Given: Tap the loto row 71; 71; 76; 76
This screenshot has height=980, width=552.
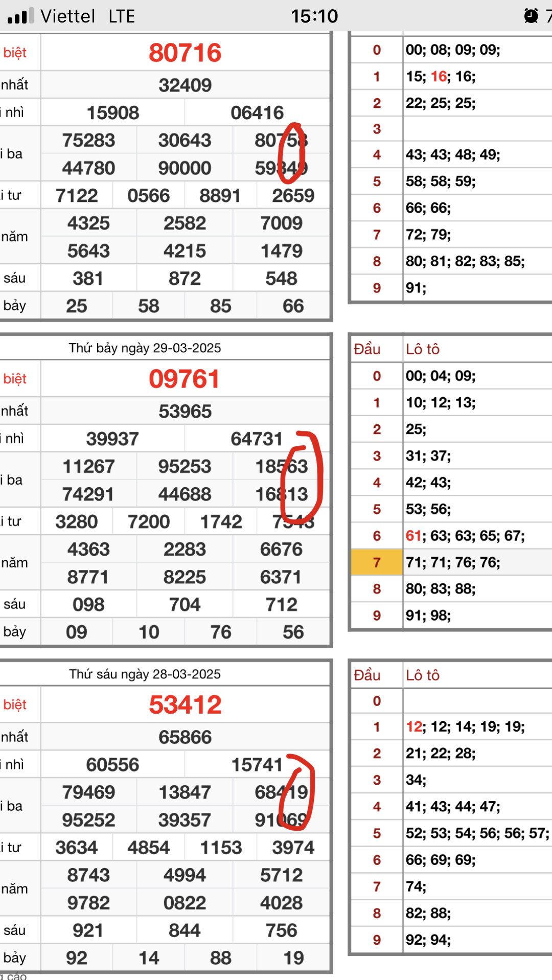Looking at the screenshot, I should [453, 562].
